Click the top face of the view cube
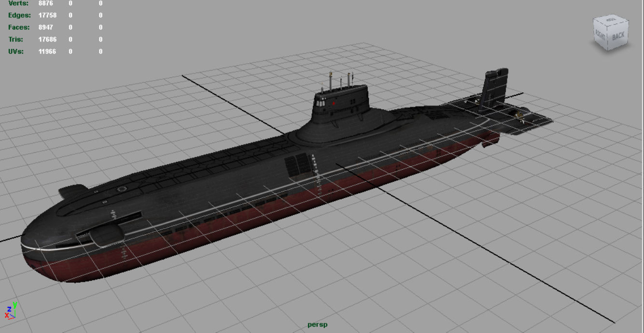644x333 pixels. pos(612,20)
